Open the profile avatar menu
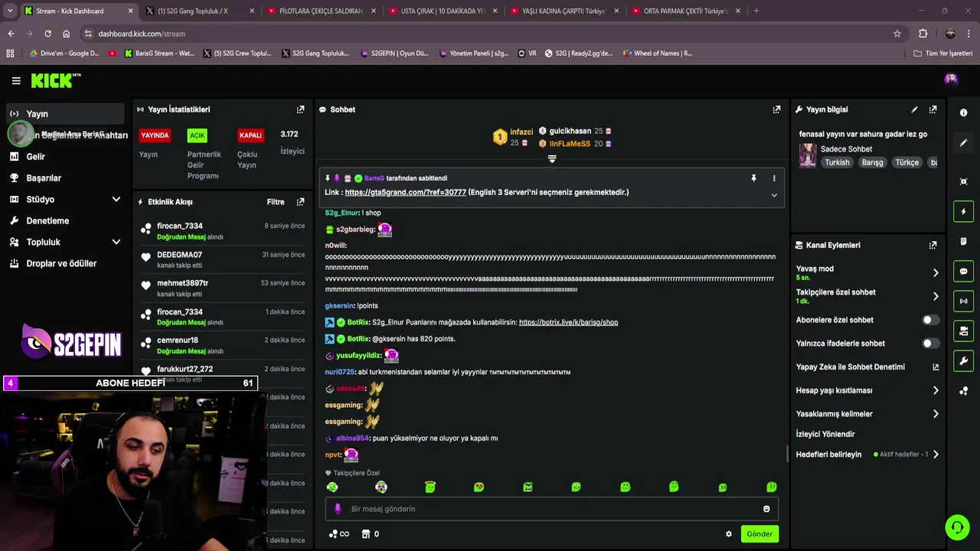Image resolution: width=980 pixels, height=551 pixels. (x=951, y=79)
